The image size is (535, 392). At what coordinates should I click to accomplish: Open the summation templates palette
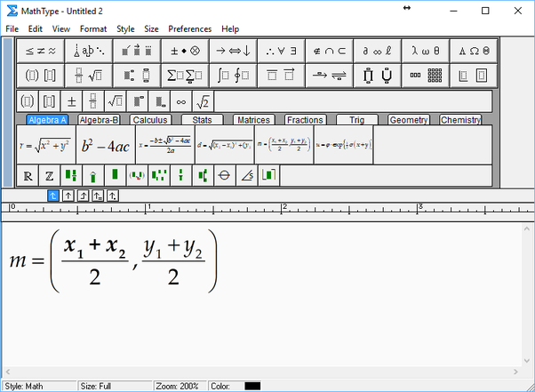pyautogui.click(x=185, y=76)
